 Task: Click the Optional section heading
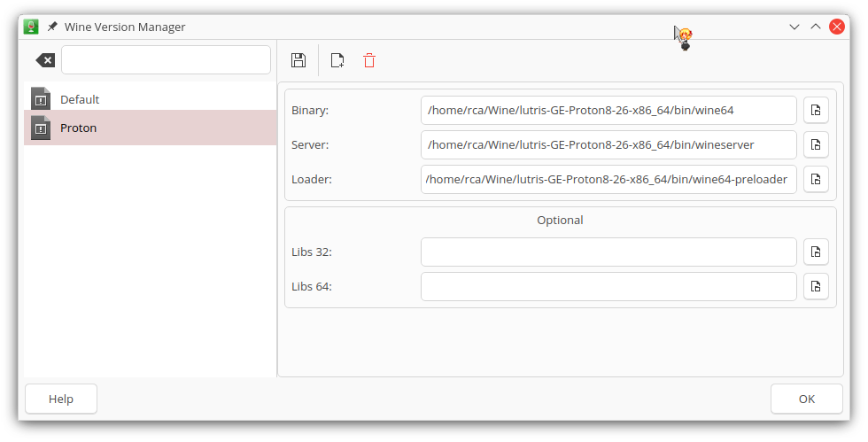coord(560,220)
